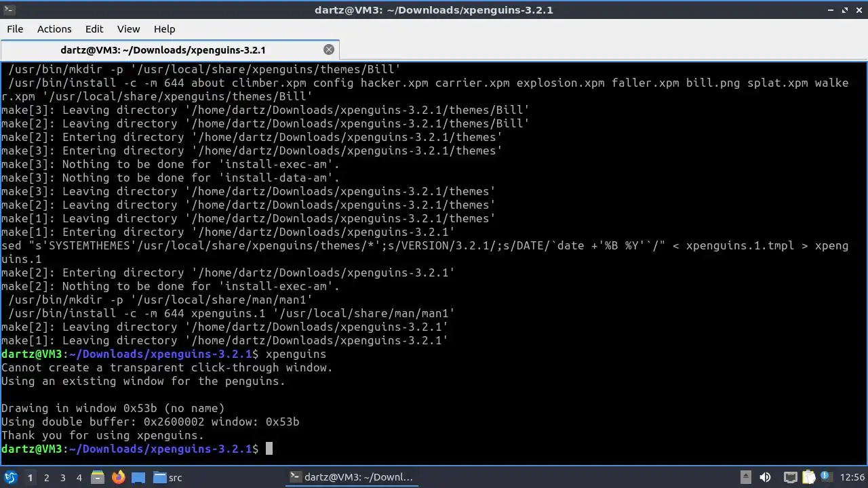This screenshot has height=488, width=868.
Task: Click the mkdir themes/Bill line at top
Action: (x=204, y=69)
